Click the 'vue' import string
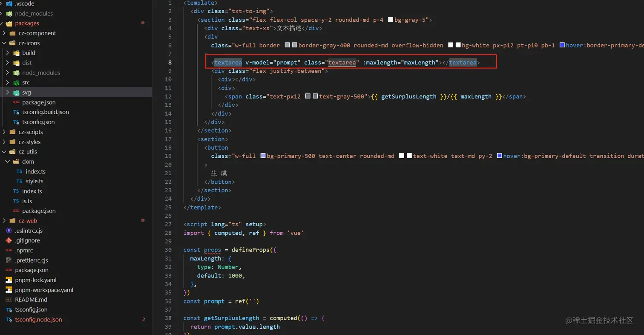644x335 pixels. tap(295, 233)
